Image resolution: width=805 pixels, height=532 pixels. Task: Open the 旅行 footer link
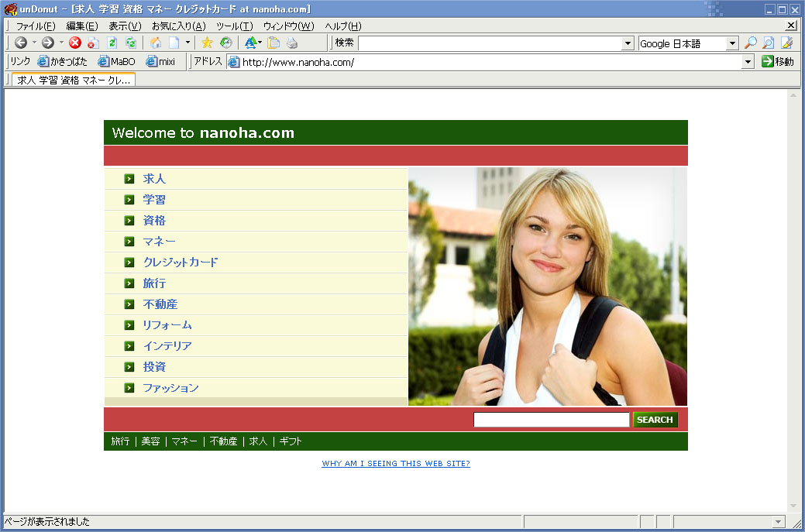tap(120, 441)
